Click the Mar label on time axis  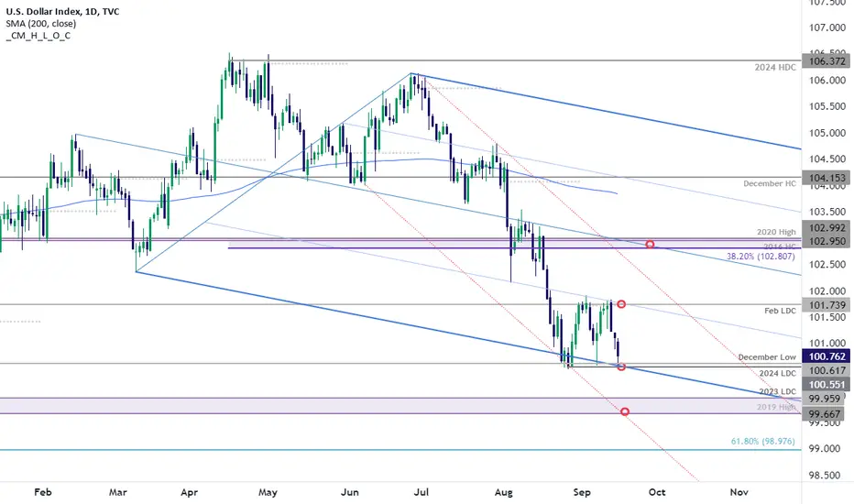coord(117,492)
